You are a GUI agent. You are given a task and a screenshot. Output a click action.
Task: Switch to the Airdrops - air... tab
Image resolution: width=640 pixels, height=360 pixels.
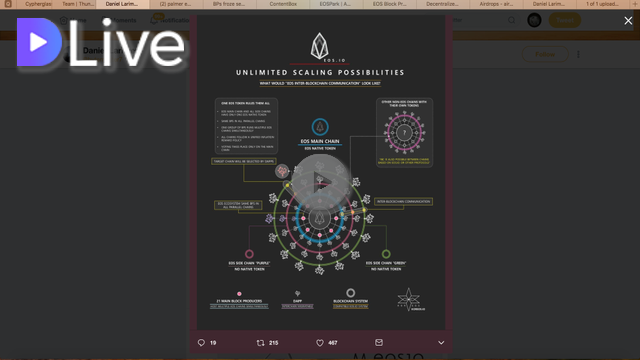click(x=496, y=4)
